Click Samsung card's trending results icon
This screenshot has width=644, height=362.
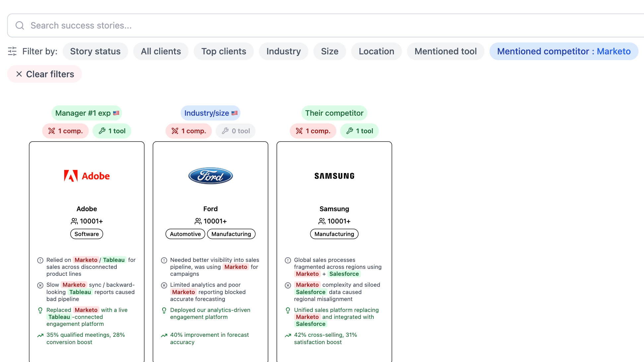[288, 335]
